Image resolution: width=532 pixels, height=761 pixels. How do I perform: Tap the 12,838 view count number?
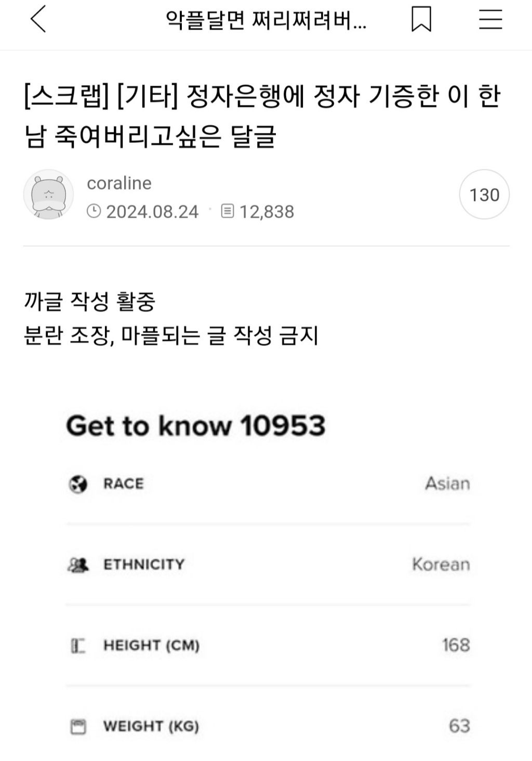click(267, 211)
